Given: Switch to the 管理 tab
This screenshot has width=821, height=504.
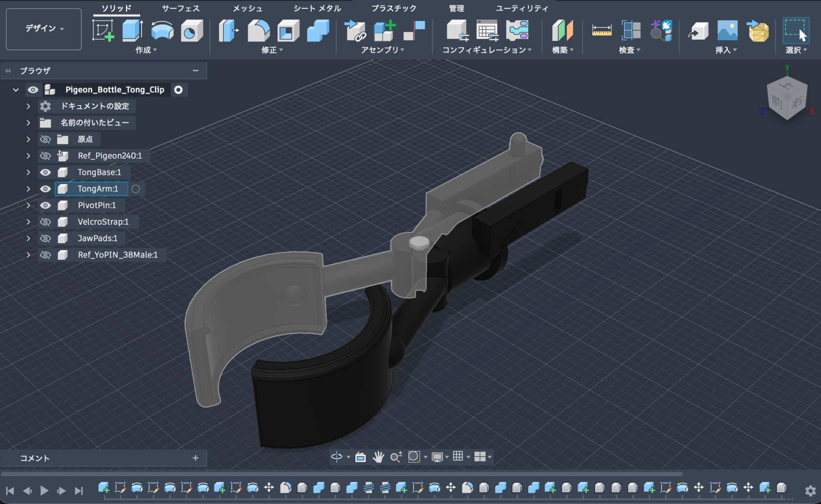Looking at the screenshot, I should (x=456, y=8).
